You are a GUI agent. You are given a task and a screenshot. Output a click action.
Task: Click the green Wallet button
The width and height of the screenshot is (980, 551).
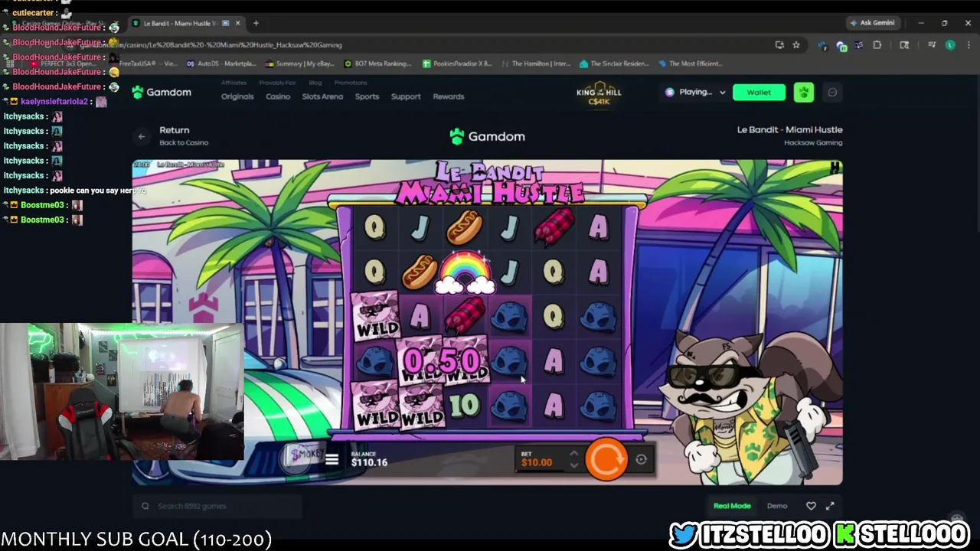point(759,92)
